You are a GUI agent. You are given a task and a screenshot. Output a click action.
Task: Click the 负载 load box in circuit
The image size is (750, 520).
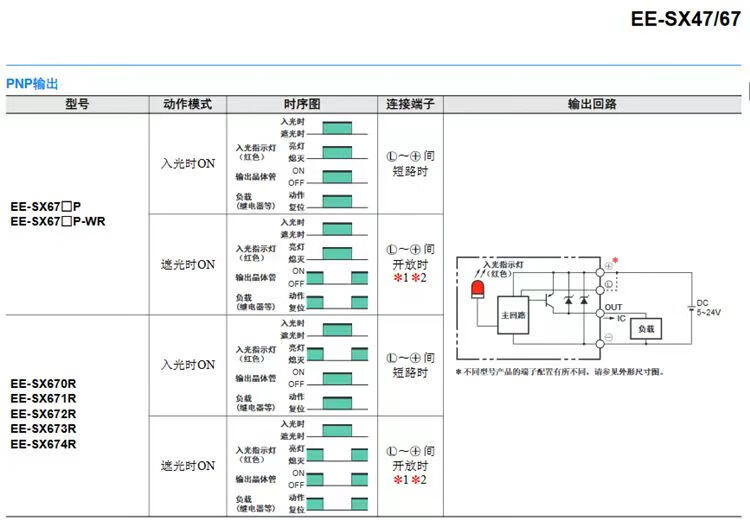point(646,328)
